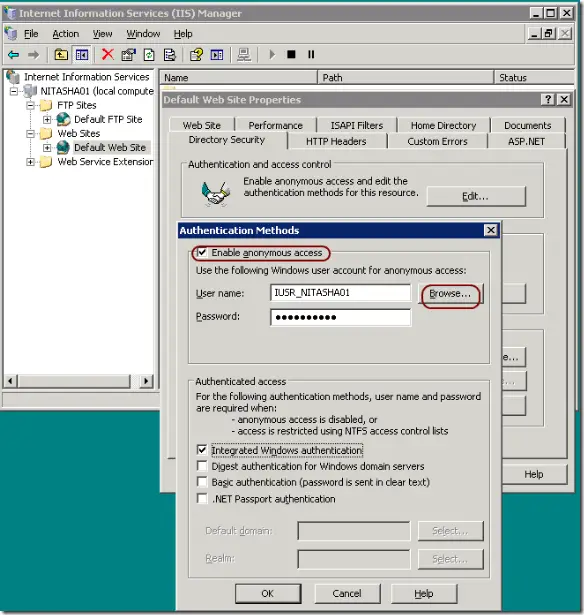Open the Action menu
584x615 pixels.
65,34
